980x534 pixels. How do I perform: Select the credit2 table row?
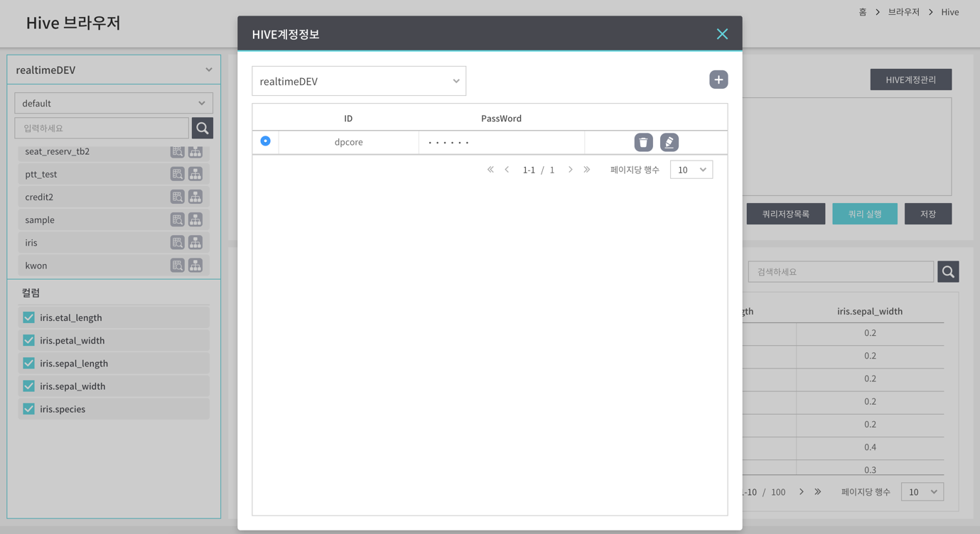[x=114, y=197]
